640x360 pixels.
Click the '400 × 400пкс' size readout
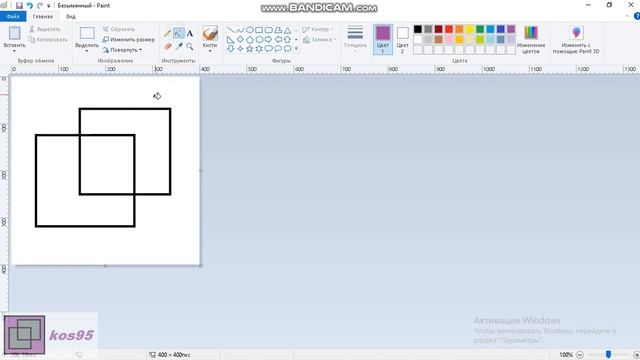[174, 355]
